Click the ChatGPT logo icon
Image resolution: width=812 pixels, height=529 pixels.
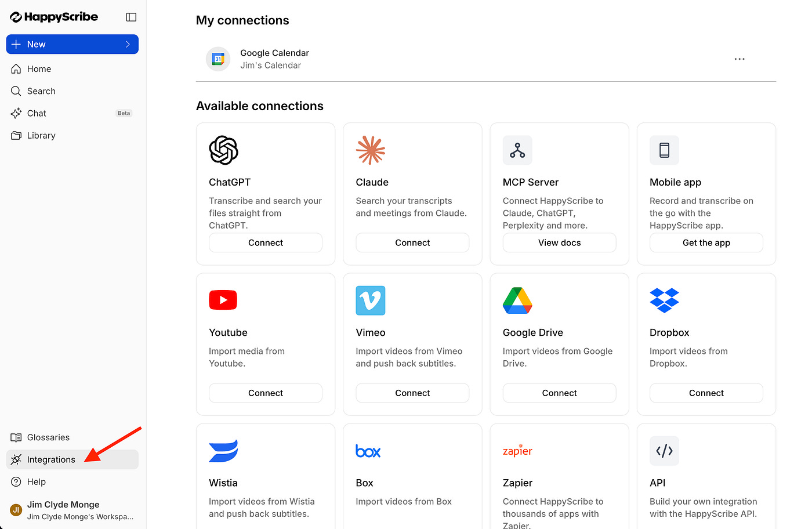point(224,150)
